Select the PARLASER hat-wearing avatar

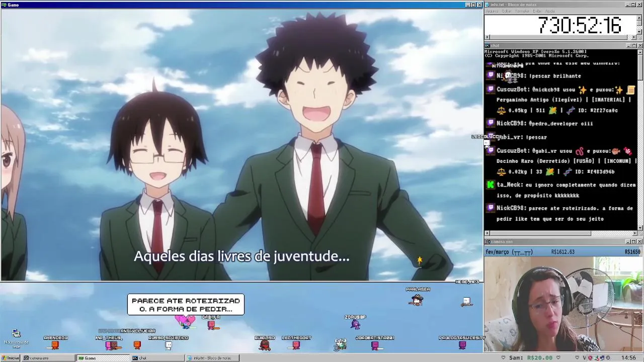[x=417, y=300]
